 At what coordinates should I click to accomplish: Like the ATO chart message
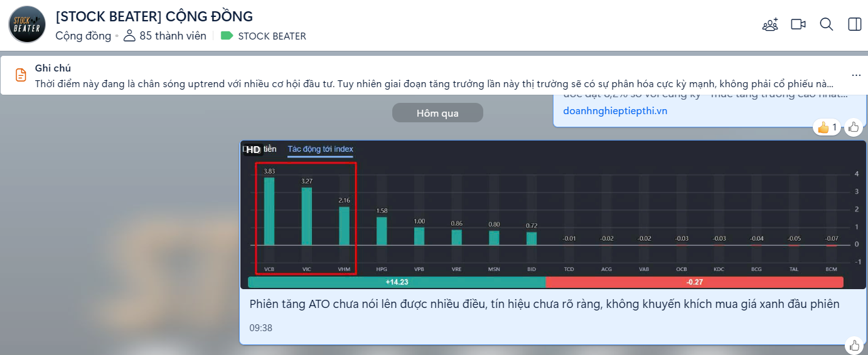854,345
